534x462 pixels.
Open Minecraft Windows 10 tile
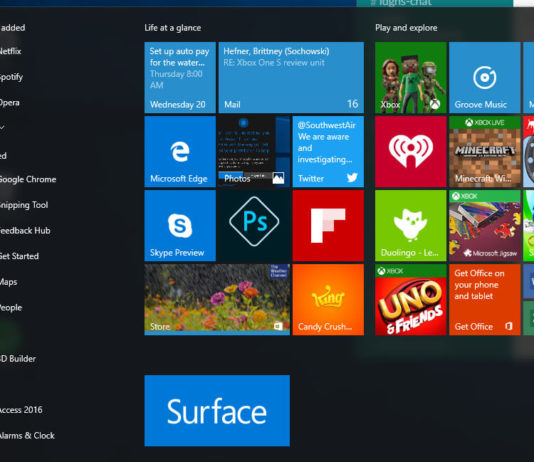485,152
